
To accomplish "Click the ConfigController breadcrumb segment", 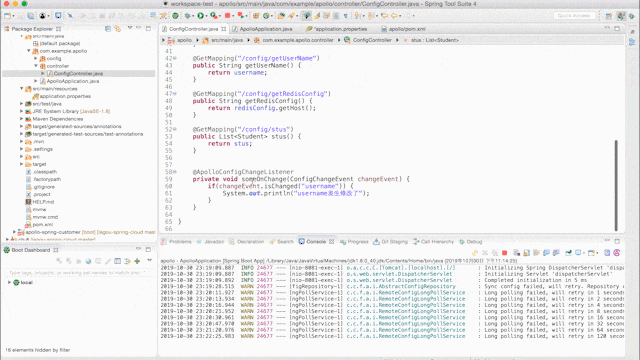I will 372,40.
